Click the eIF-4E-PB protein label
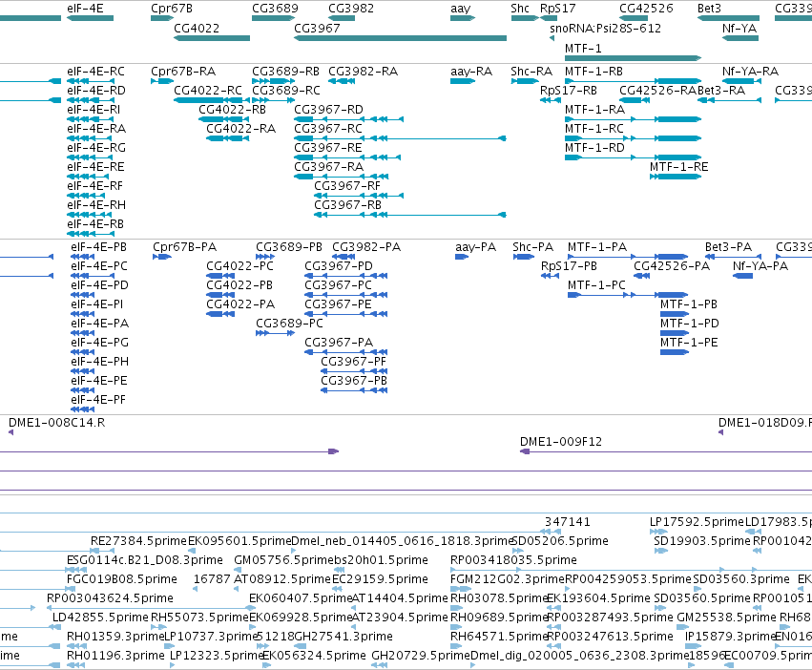812x670 pixels. coord(99,246)
